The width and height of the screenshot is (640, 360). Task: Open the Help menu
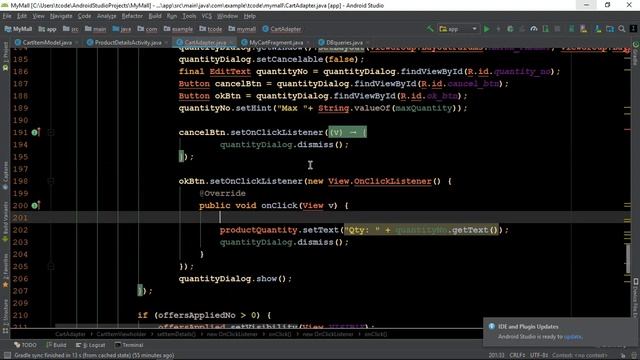[249, 16]
